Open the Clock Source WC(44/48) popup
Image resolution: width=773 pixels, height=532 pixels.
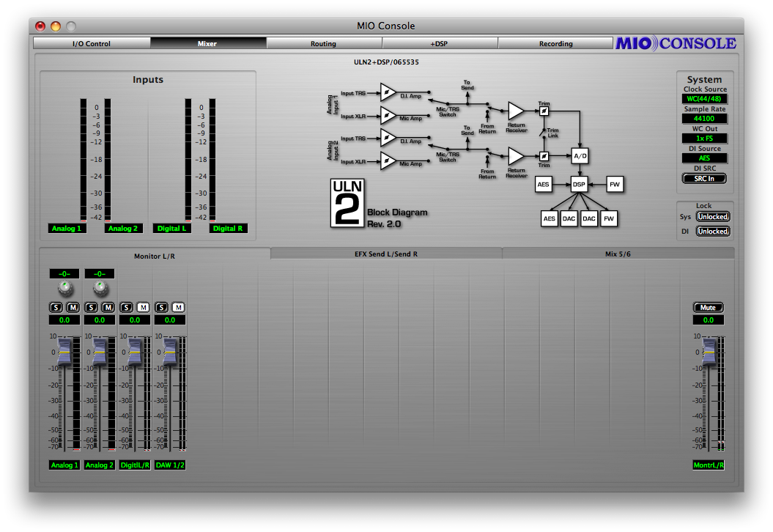coord(704,99)
